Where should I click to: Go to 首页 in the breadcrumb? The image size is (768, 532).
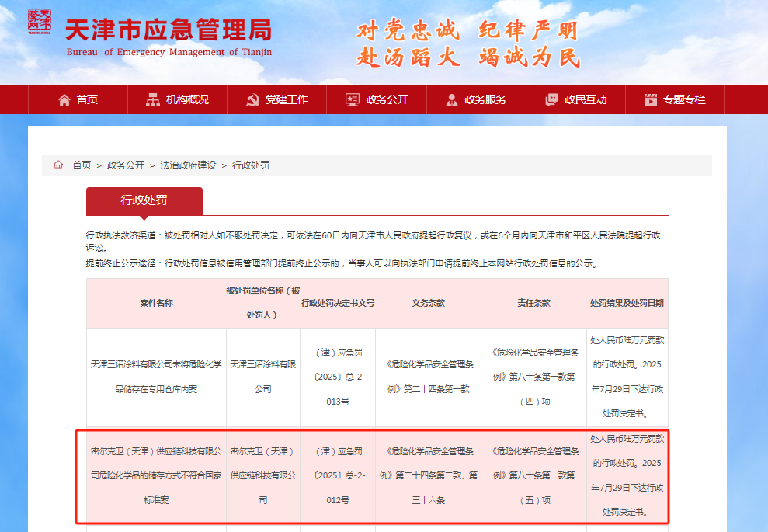82,165
